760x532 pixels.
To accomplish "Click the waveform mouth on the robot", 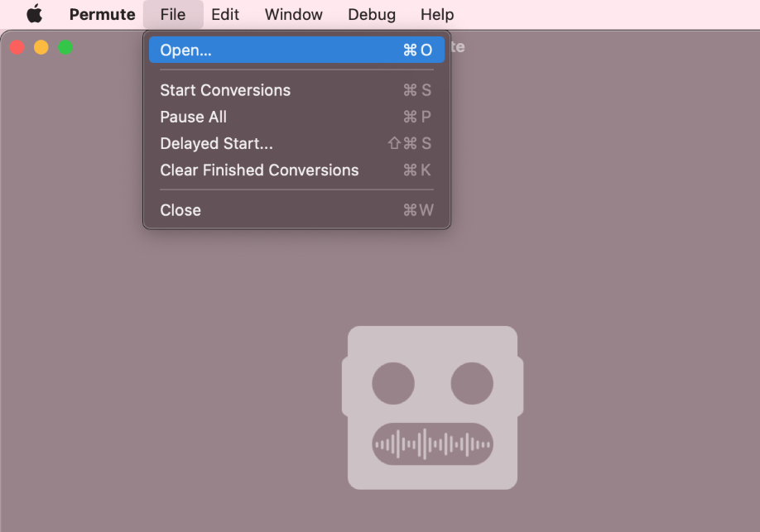I will click(x=432, y=444).
